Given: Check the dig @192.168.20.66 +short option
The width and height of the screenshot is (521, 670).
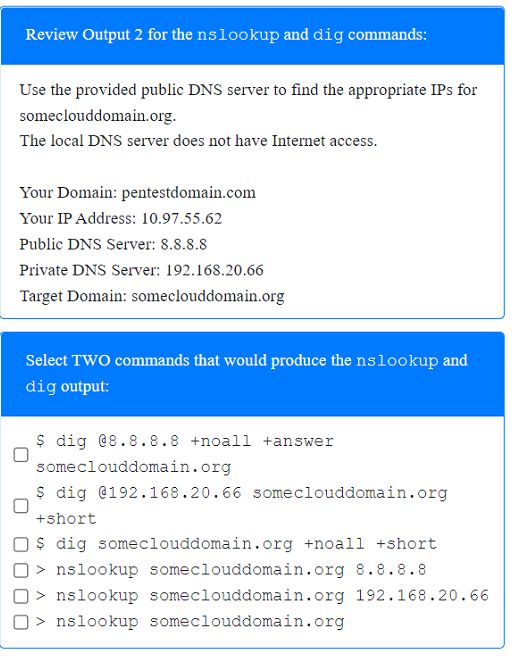Looking at the screenshot, I should (21, 506).
